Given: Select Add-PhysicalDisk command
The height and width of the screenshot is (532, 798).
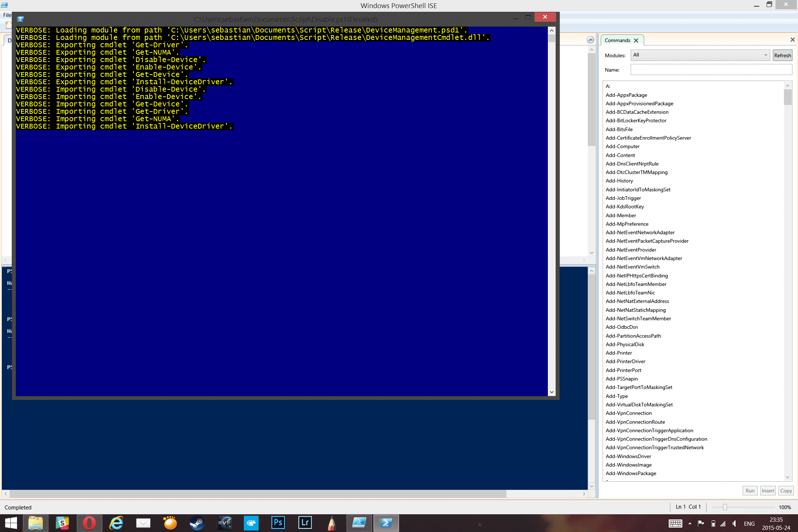Looking at the screenshot, I should pyautogui.click(x=625, y=344).
